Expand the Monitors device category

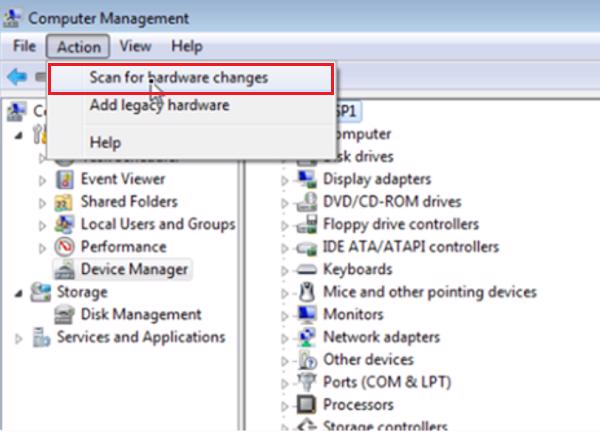(x=285, y=315)
